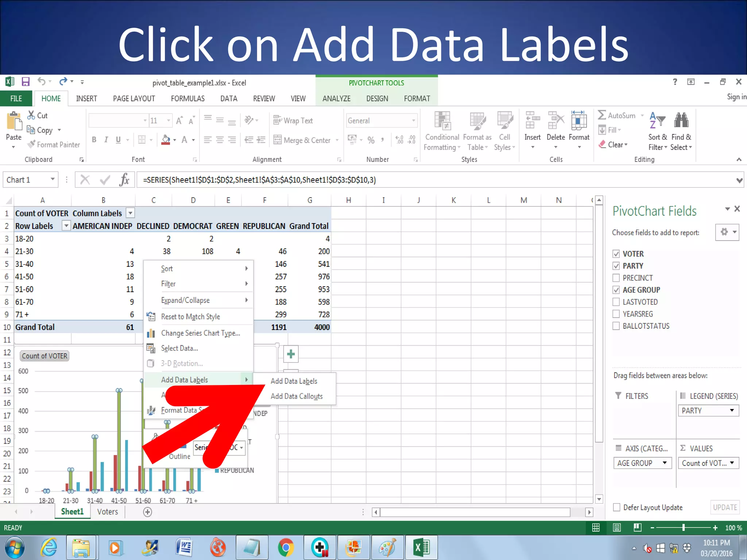Open AGE GROUP dropdown in Axis area
747x560 pixels.
click(665, 463)
